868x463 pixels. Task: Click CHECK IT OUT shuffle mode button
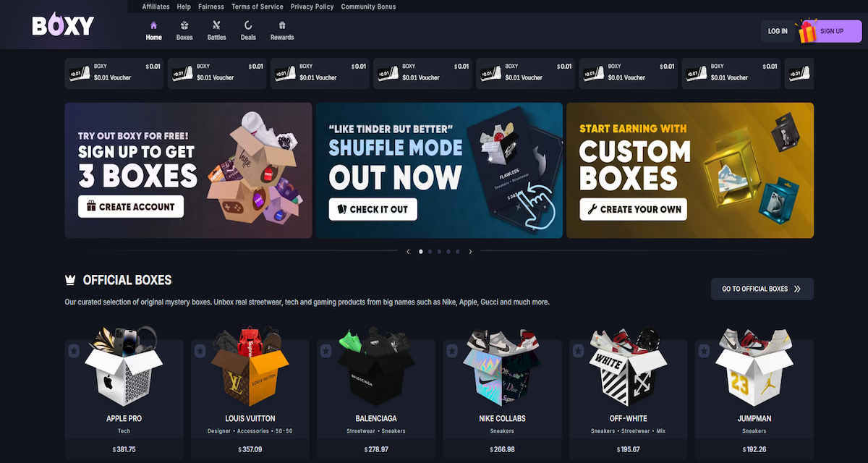(x=373, y=209)
